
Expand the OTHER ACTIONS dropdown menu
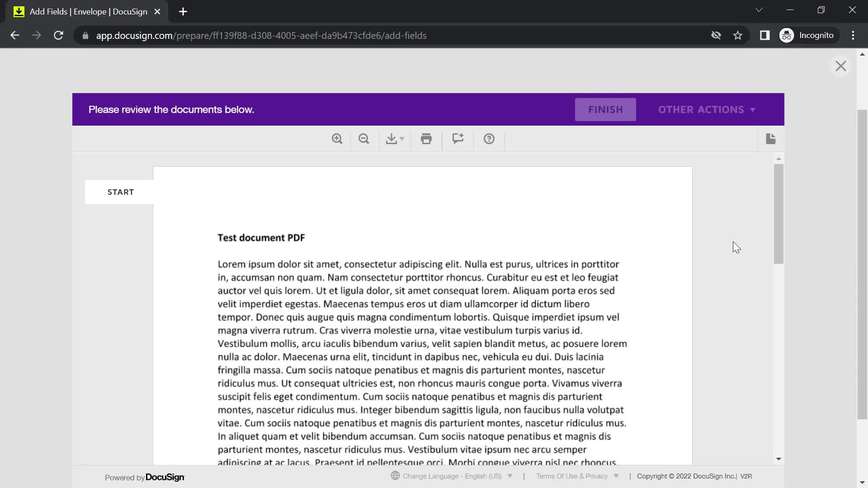(x=707, y=109)
